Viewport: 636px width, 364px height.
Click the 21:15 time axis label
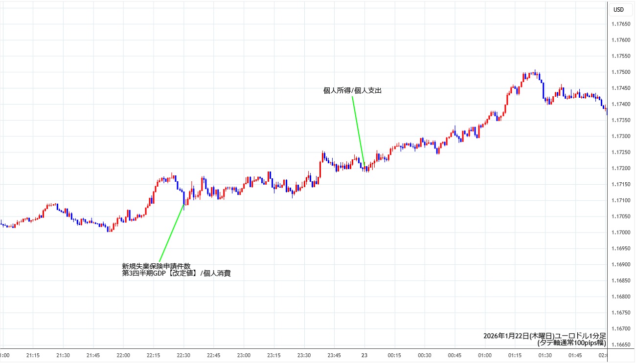(33, 355)
